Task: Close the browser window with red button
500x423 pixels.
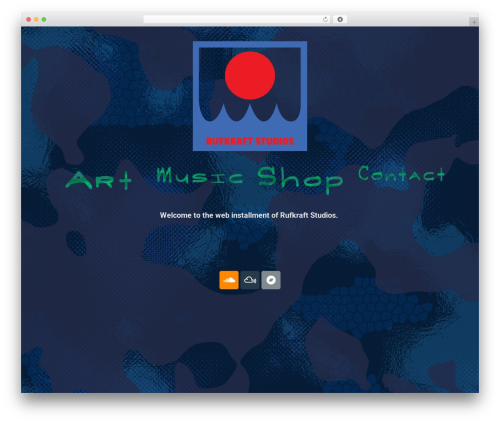Action: [29, 19]
